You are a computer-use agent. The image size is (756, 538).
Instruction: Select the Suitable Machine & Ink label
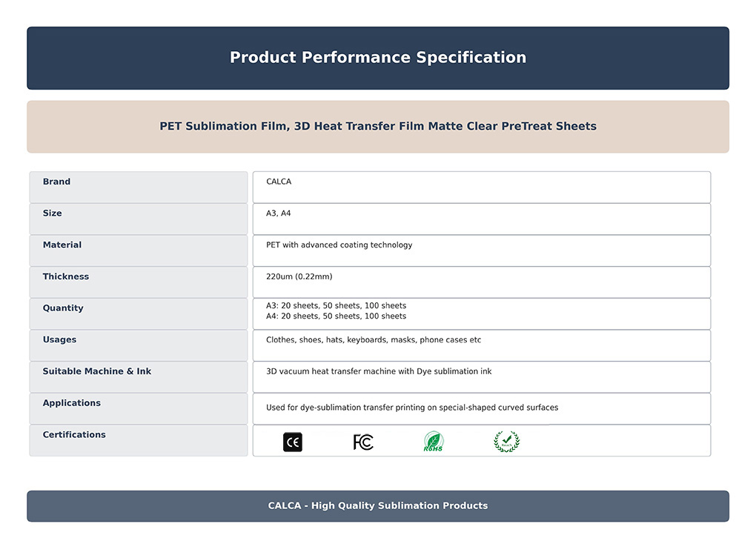(x=97, y=372)
